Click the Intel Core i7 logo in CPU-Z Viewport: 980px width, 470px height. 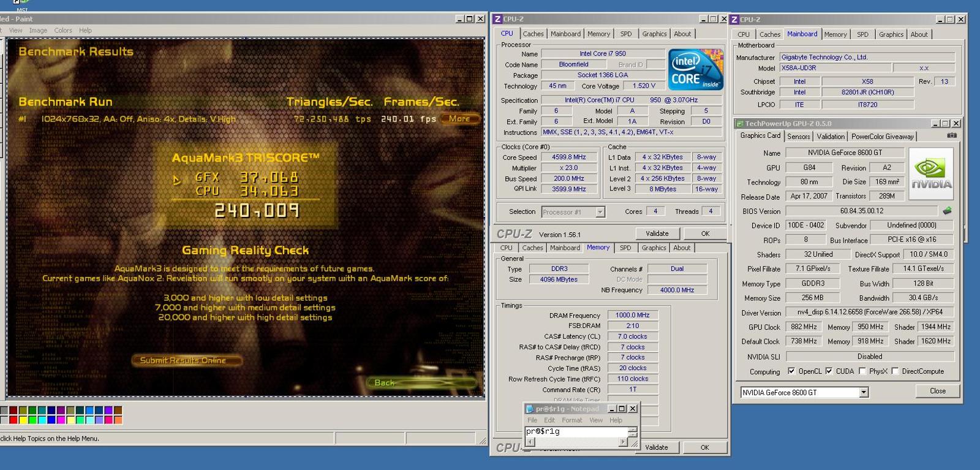(x=695, y=69)
